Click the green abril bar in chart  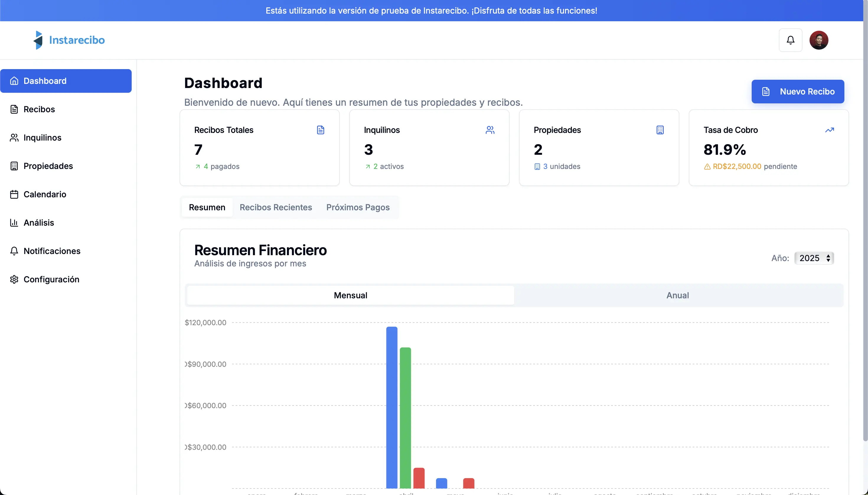click(405, 418)
